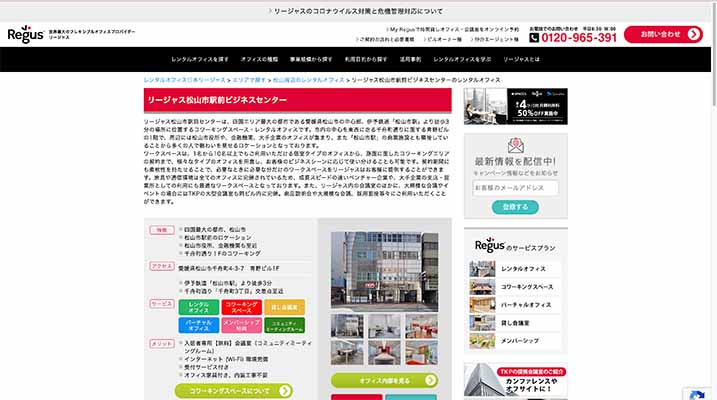Image resolution: width=717 pixels, height=400 pixels.
Task: Open the レンタルオフィスを探す menu
Action: pyautogui.click(x=200, y=59)
